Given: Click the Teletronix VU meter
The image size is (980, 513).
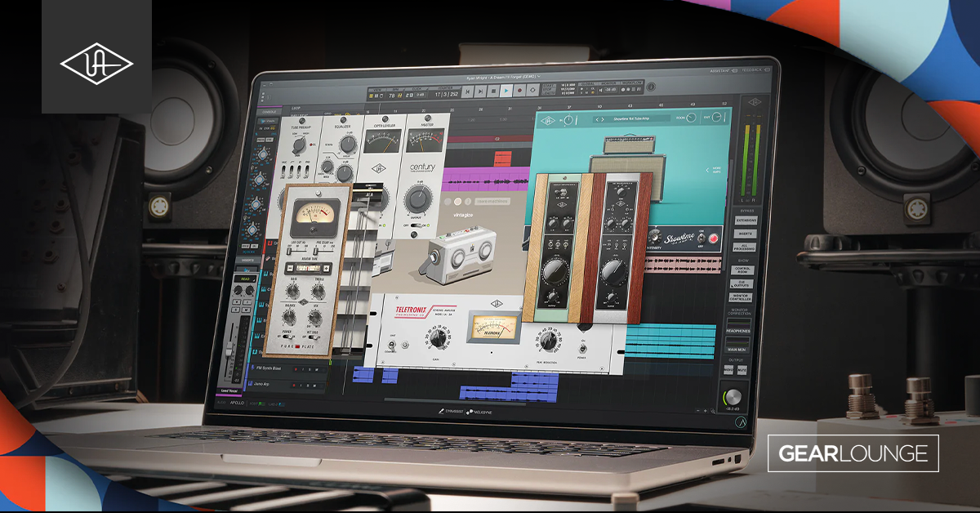Looking at the screenshot, I should [494, 327].
